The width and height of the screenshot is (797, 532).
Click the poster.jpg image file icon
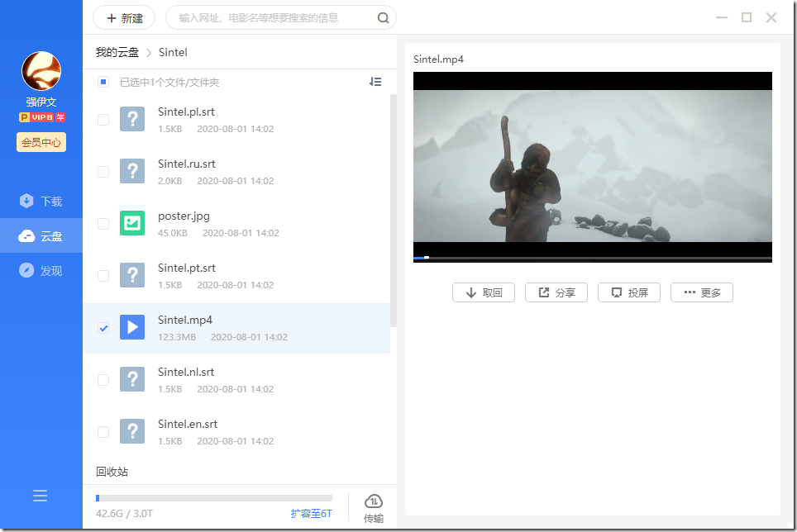[132, 223]
